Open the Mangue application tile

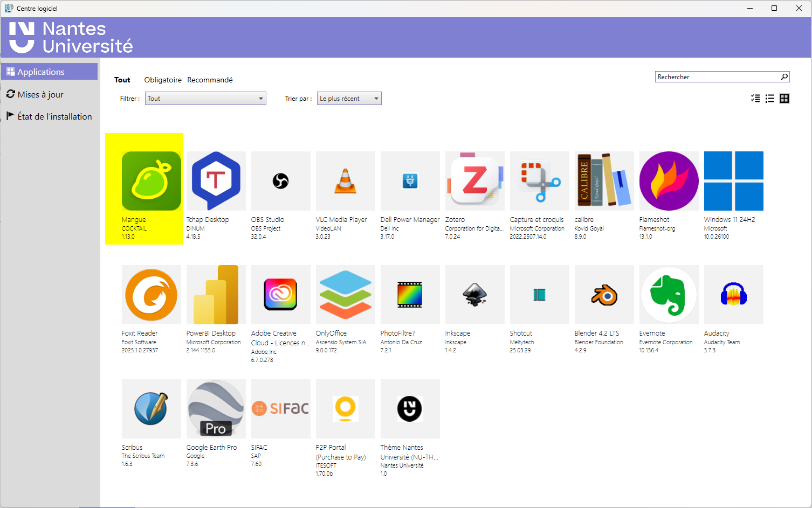click(151, 181)
